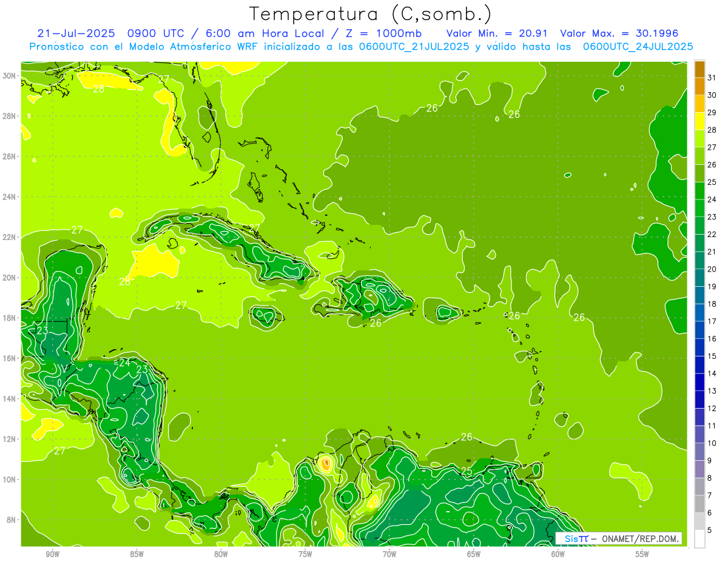Viewport: 728px width, 562px height.
Task: Click the legend value 21
Action: (x=712, y=252)
